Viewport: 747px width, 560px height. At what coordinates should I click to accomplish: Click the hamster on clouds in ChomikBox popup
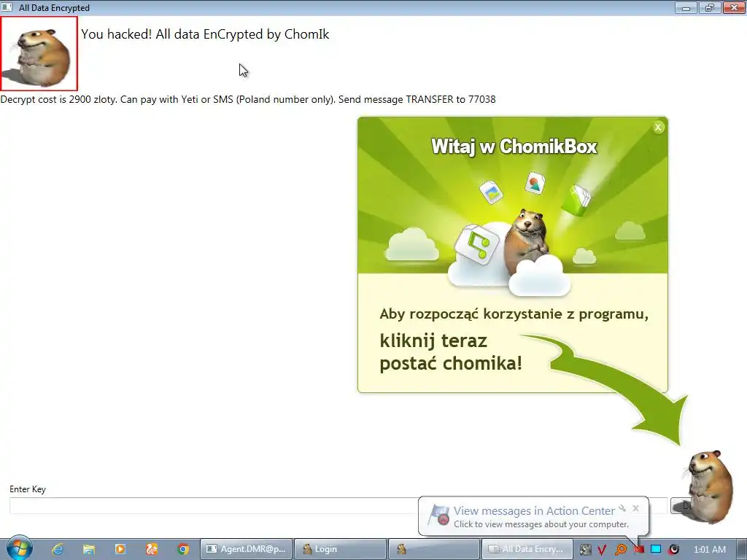(527, 241)
